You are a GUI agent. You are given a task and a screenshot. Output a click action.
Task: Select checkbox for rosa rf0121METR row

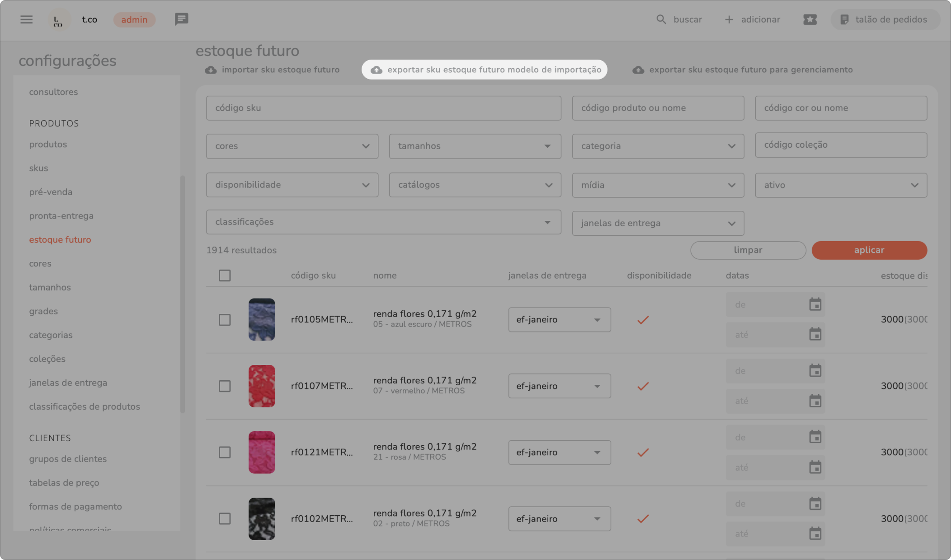click(x=225, y=453)
